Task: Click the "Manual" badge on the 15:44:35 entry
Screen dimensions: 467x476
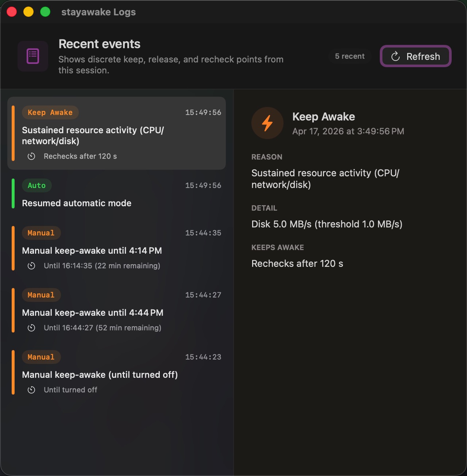Action: (x=41, y=233)
